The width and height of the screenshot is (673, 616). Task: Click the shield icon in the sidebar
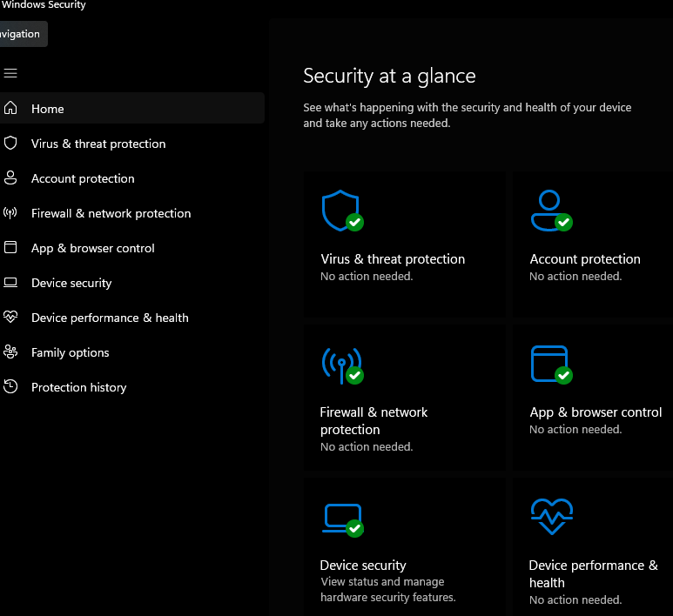click(x=10, y=143)
